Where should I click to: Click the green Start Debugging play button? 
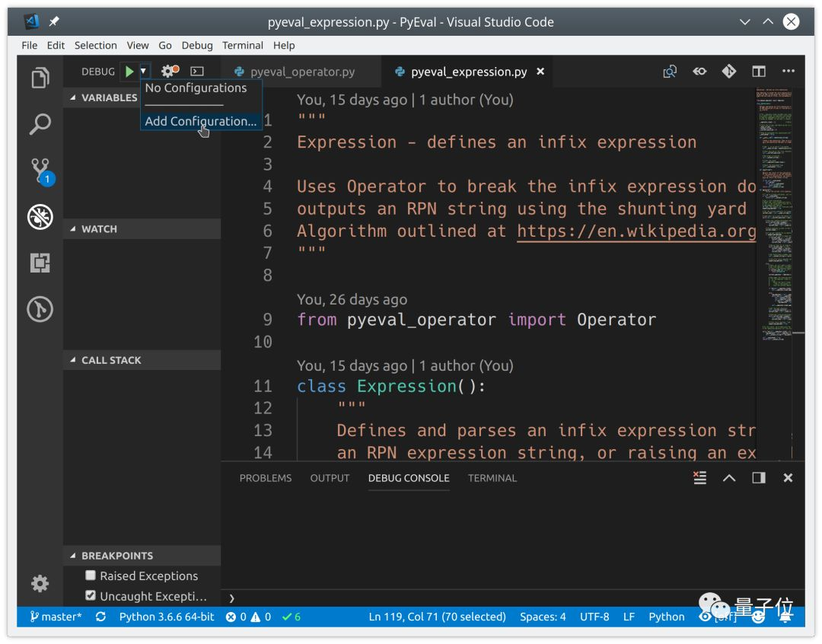[129, 72]
